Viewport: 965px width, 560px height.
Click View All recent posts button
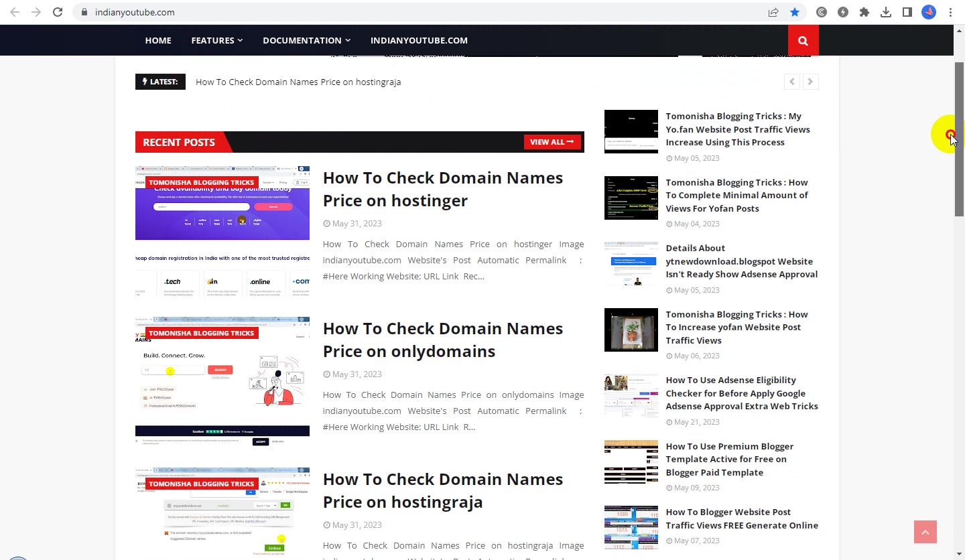[552, 142]
